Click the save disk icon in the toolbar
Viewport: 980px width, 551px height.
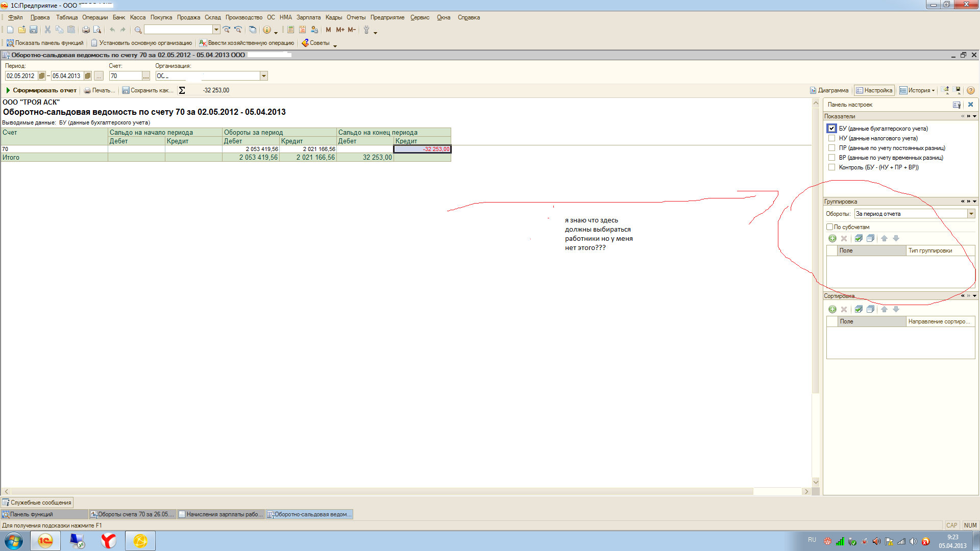point(34,30)
